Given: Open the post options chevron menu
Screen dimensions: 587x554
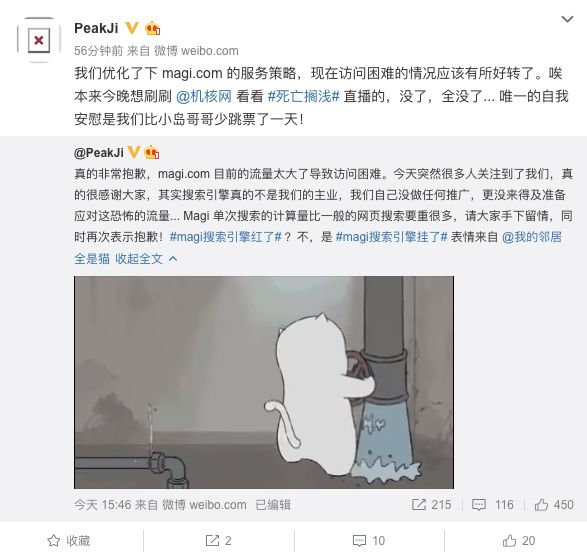Looking at the screenshot, I should pyautogui.click(x=568, y=19).
